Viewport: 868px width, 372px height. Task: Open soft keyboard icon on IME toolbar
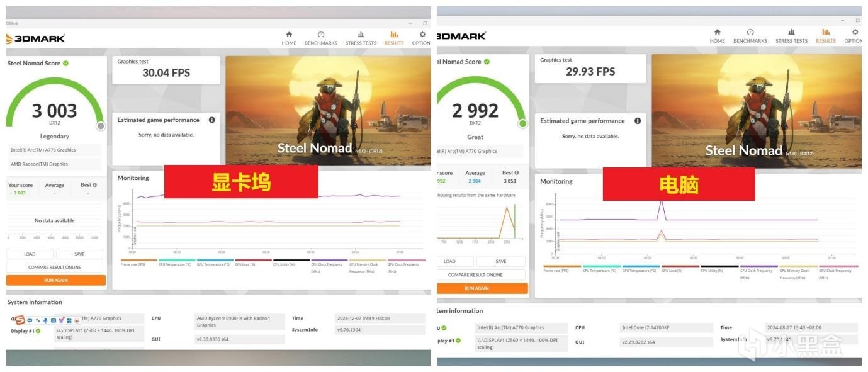pyautogui.click(x=54, y=320)
